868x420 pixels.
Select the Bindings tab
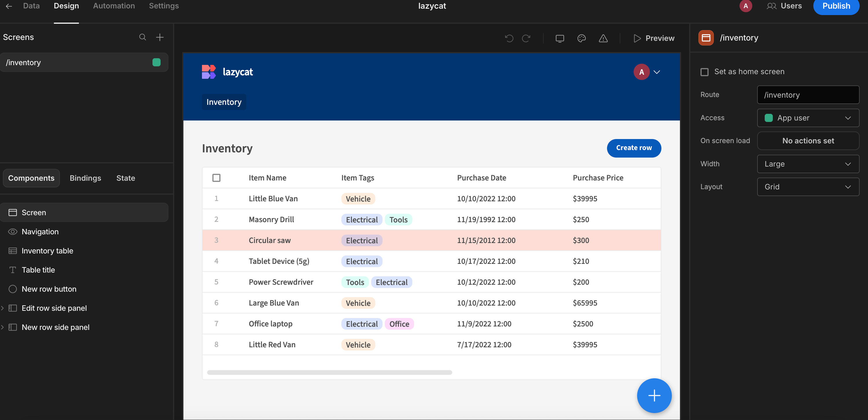click(x=85, y=178)
